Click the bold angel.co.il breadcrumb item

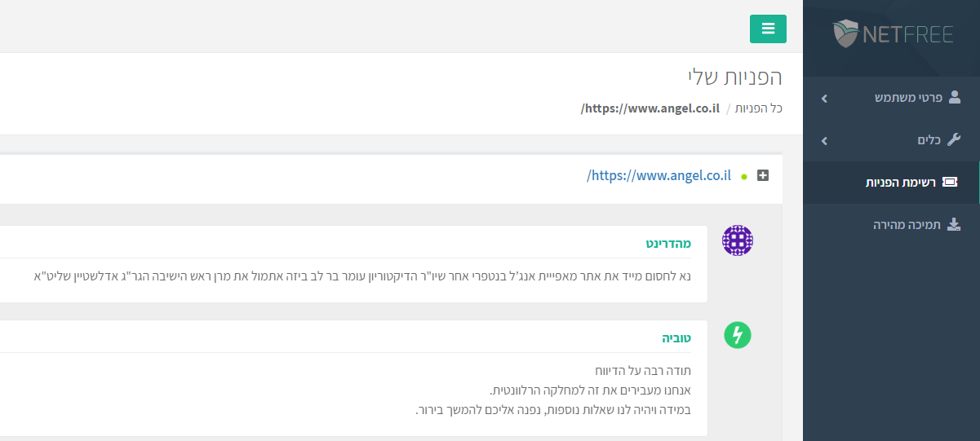point(650,108)
